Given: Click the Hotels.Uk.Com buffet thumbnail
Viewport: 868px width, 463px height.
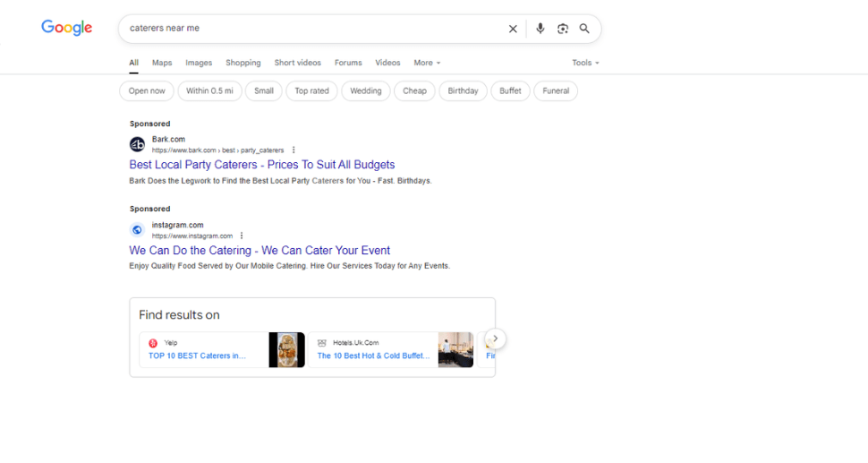Looking at the screenshot, I should tap(455, 349).
